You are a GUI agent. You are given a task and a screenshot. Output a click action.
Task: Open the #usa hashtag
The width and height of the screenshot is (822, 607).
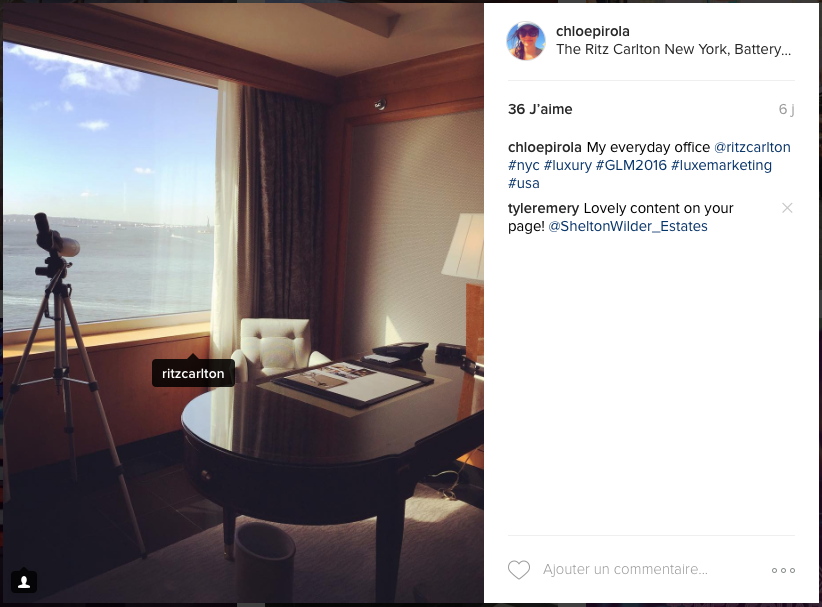point(523,183)
